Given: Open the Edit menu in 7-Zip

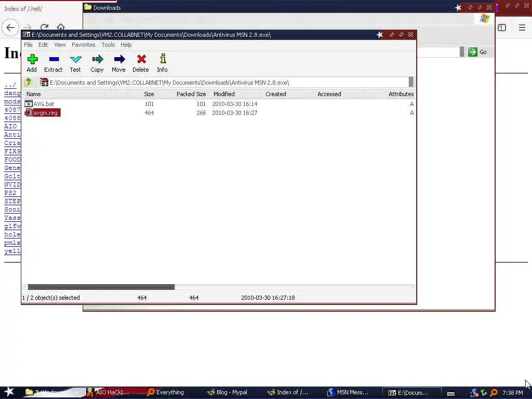Looking at the screenshot, I should (43, 45).
